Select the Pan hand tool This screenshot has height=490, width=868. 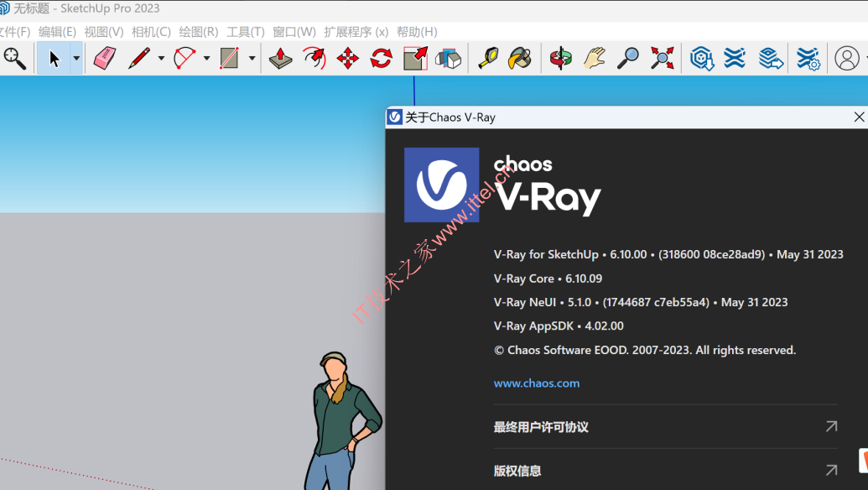click(594, 58)
